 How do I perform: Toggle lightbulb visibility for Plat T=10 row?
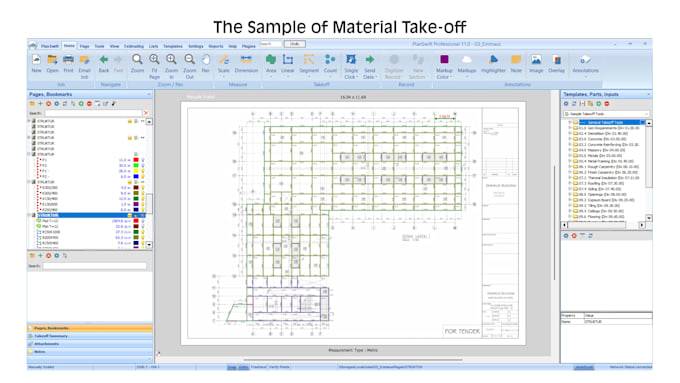click(x=143, y=221)
